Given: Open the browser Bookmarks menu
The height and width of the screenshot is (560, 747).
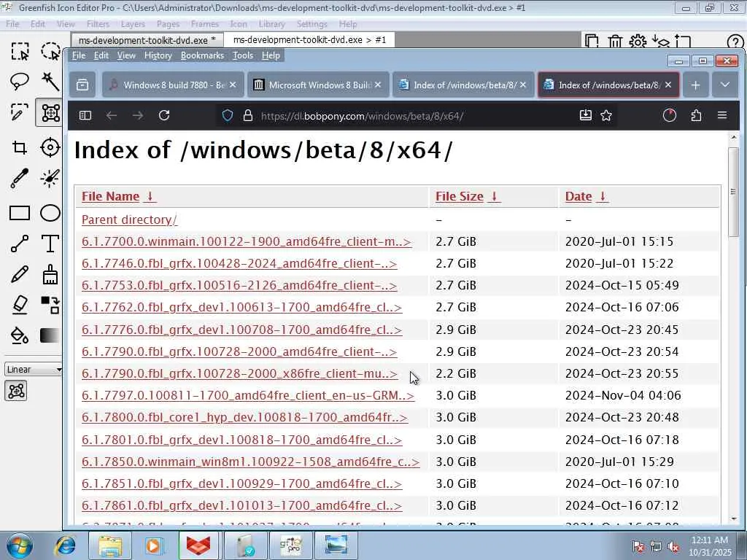Looking at the screenshot, I should tap(202, 55).
